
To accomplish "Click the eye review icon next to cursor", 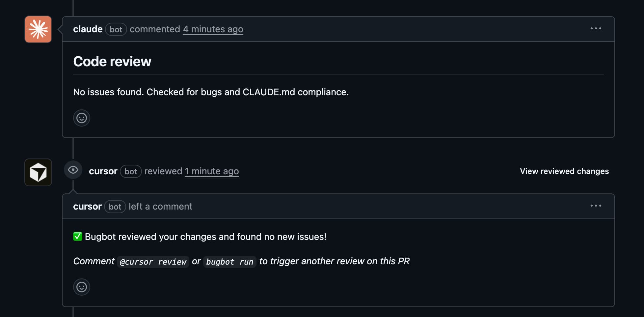I will point(73,170).
